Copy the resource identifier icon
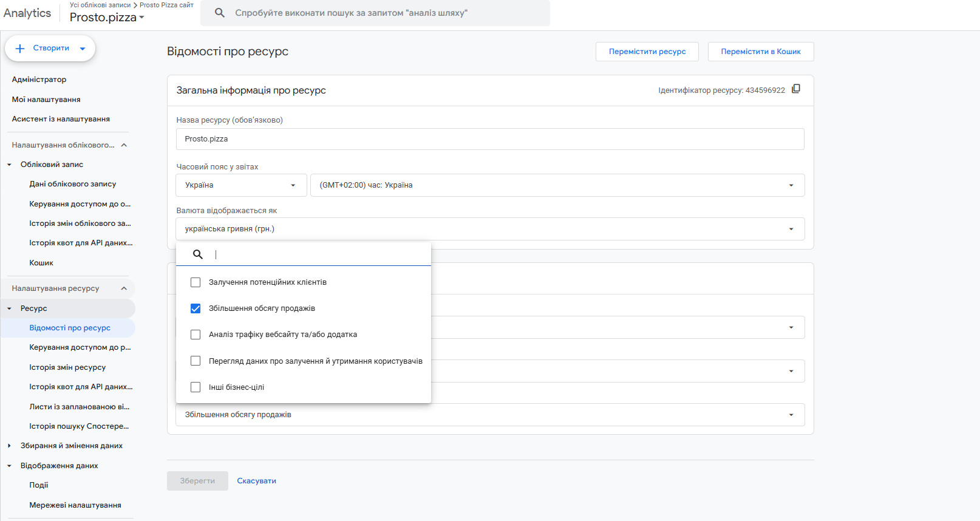This screenshot has height=521, width=980. (796, 89)
